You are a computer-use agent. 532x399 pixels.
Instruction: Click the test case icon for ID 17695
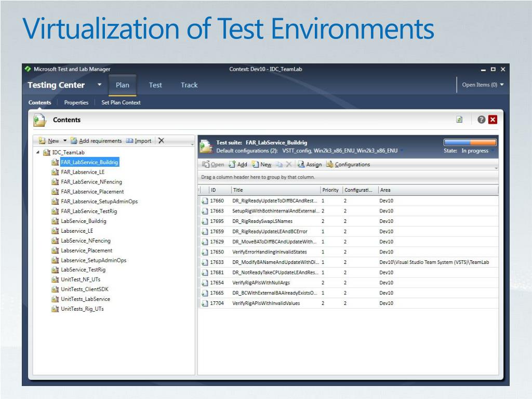[x=205, y=221]
